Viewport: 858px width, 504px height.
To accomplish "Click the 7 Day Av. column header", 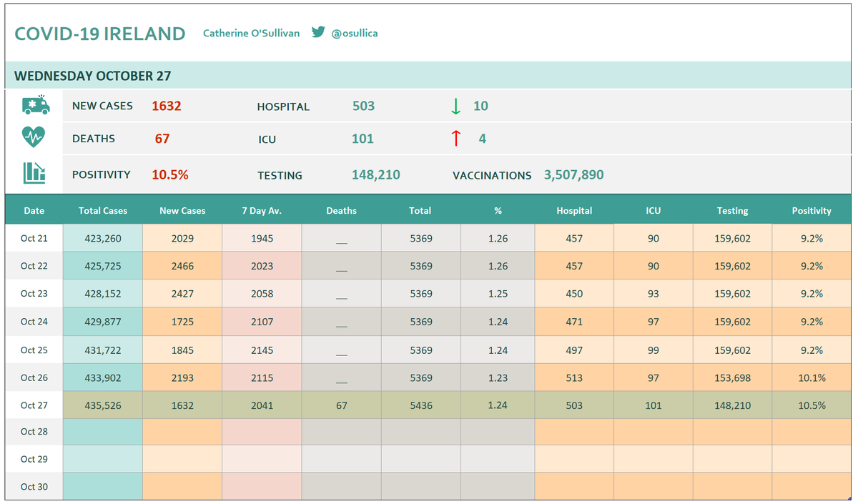I will [x=262, y=211].
